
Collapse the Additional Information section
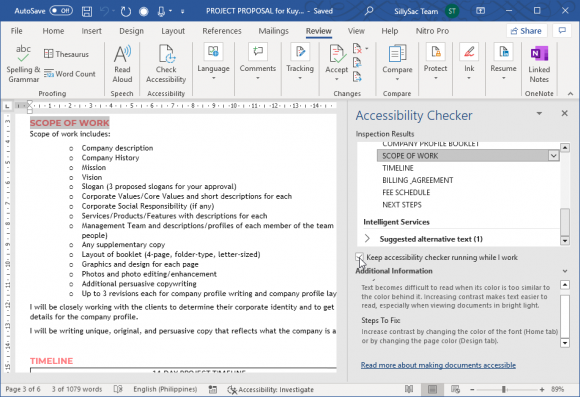coord(565,271)
